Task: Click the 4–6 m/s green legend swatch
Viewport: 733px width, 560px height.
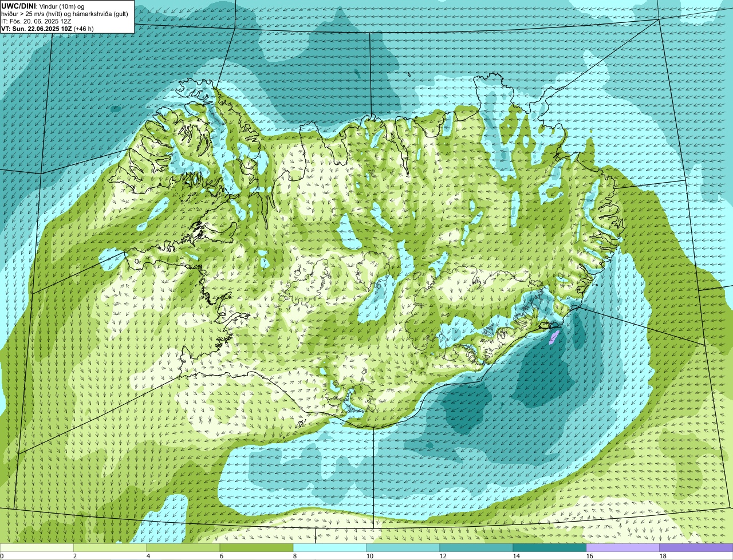Action: (x=183, y=548)
